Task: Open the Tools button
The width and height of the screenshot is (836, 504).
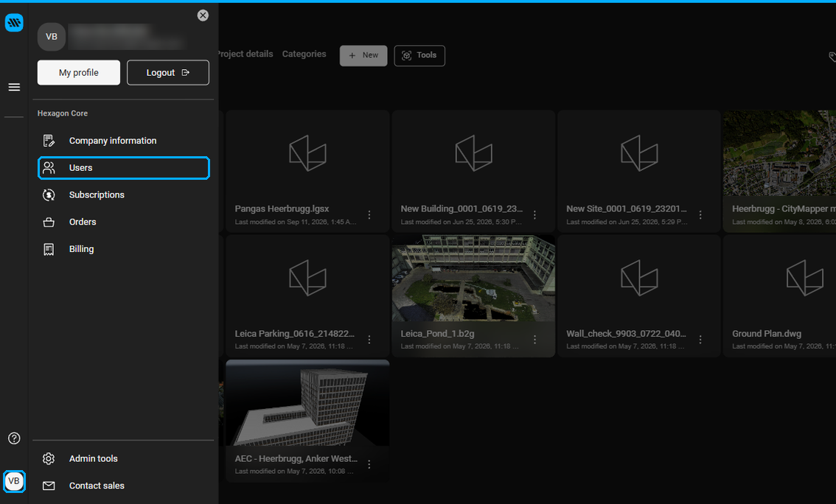Action: click(419, 55)
